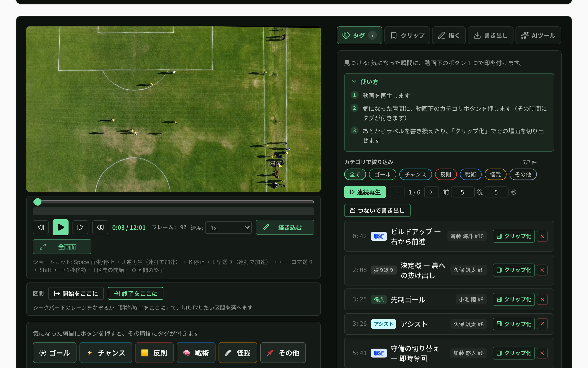Delete the 先制ゴール tag
Image resolution: width=588 pixels, height=368 pixels.
tap(542, 300)
